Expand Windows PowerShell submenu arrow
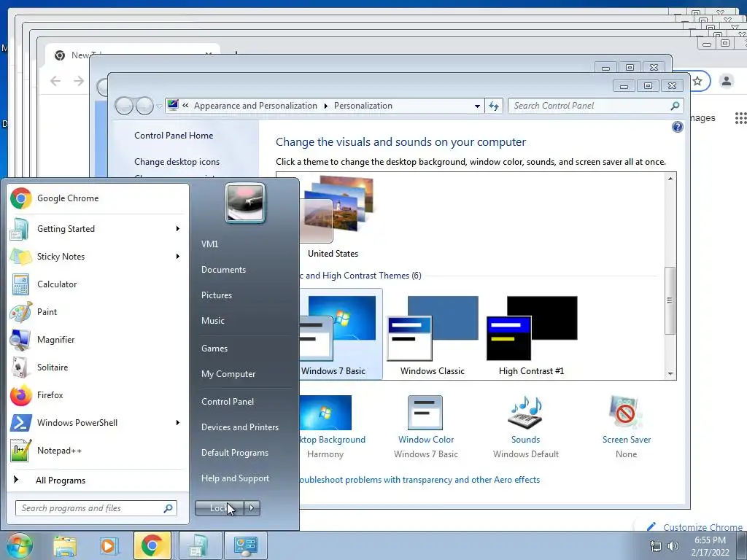Viewport: 747px width, 560px height. (178, 422)
